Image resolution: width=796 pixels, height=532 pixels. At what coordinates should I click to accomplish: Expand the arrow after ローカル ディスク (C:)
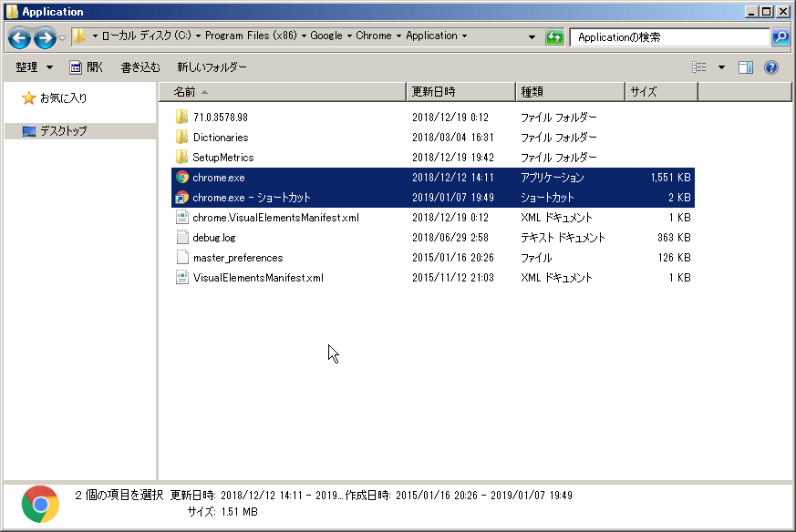point(198,36)
